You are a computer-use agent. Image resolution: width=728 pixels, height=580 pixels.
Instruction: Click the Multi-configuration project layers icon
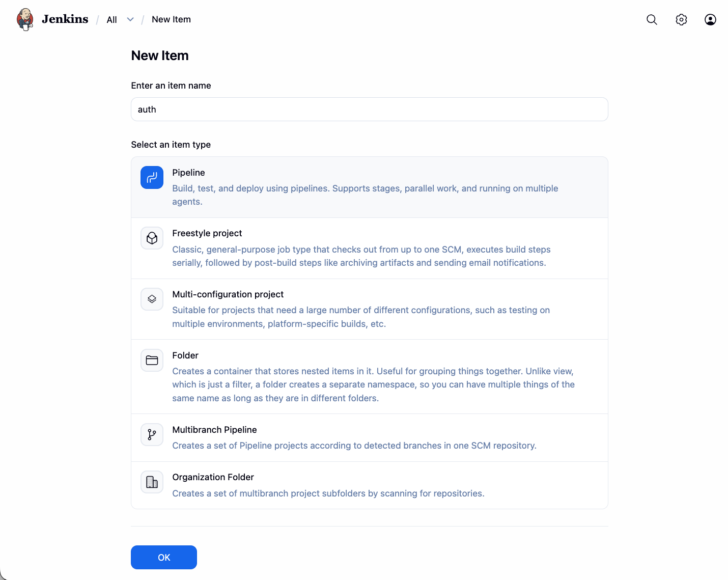[x=152, y=299]
